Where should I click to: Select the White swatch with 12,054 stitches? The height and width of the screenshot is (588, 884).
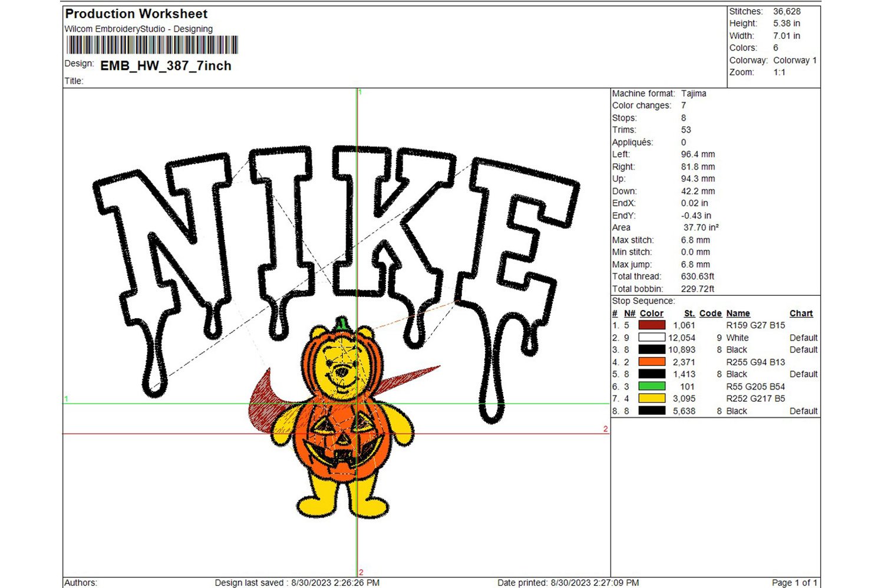click(x=652, y=338)
